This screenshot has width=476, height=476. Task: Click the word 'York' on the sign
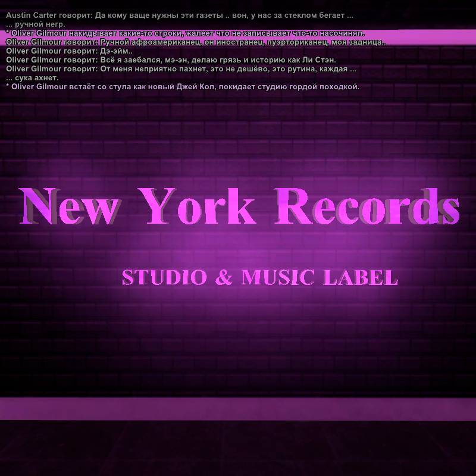tap(195, 207)
